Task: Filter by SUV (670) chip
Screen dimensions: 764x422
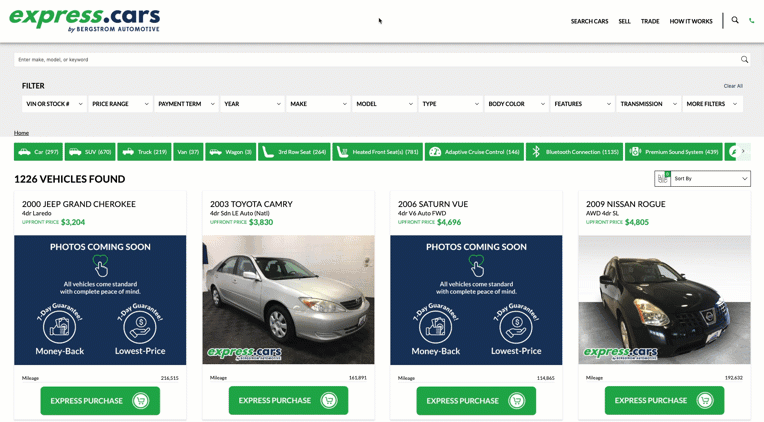Action: [90, 152]
